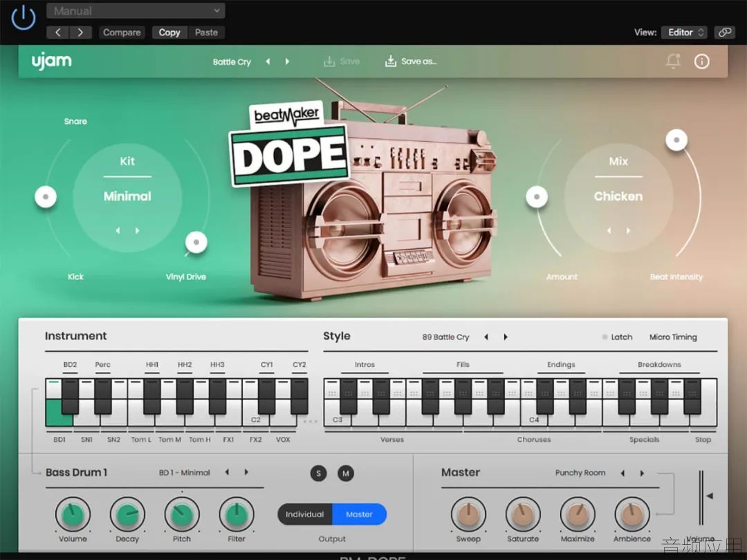Viewport: 747px width, 560px height.
Task: Toggle the plugin power button
Action: 23,18
